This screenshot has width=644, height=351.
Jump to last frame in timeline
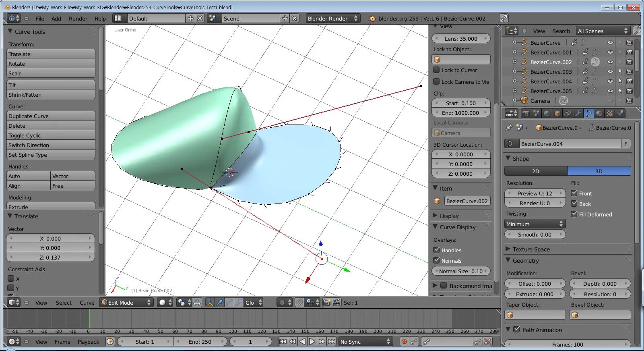click(331, 342)
